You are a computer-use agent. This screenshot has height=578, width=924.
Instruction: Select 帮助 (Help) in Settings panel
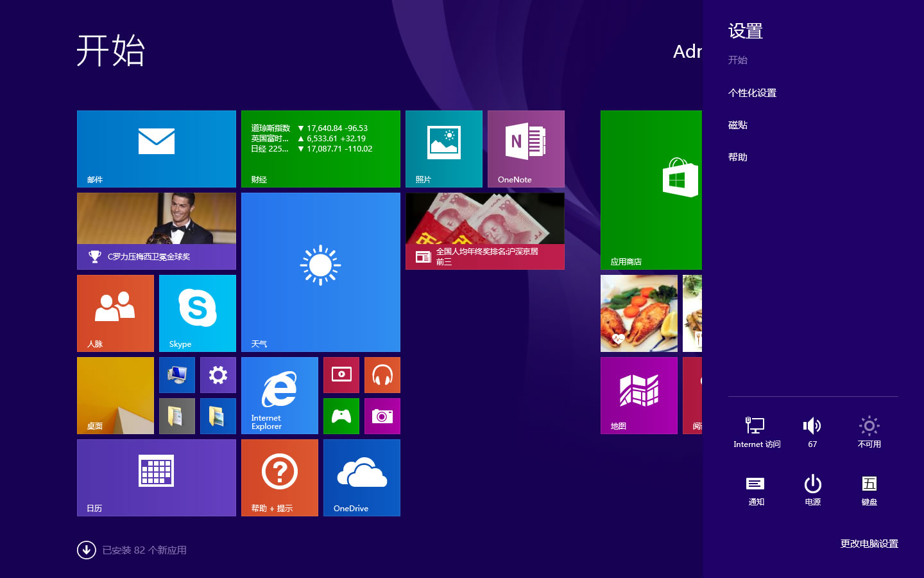click(738, 157)
